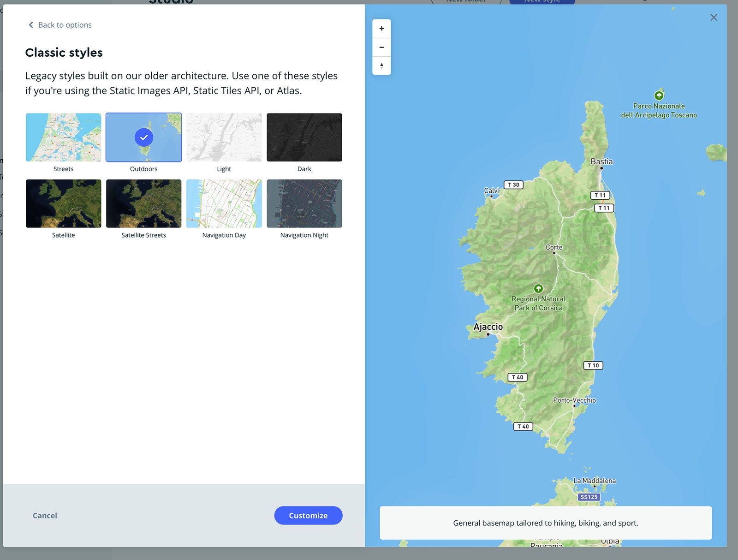Click the Classic styles heading

coord(64,53)
